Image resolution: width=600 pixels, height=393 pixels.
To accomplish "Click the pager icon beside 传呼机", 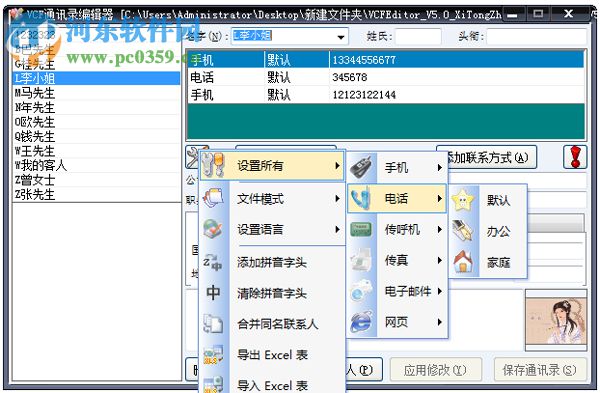I will (x=361, y=229).
